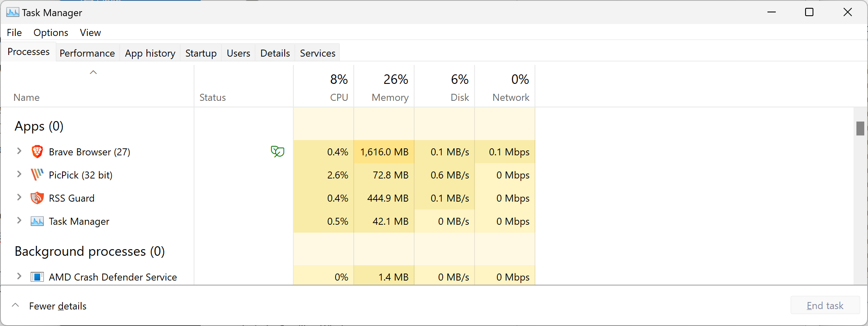The height and width of the screenshot is (326, 868).
Task: Sort processes by CPU column header
Action: point(324,86)
